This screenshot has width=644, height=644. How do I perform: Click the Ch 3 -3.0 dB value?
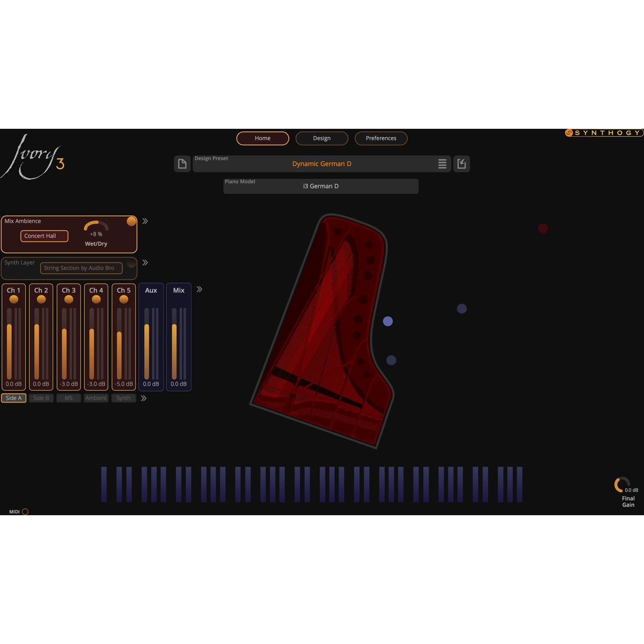point(69,384)
